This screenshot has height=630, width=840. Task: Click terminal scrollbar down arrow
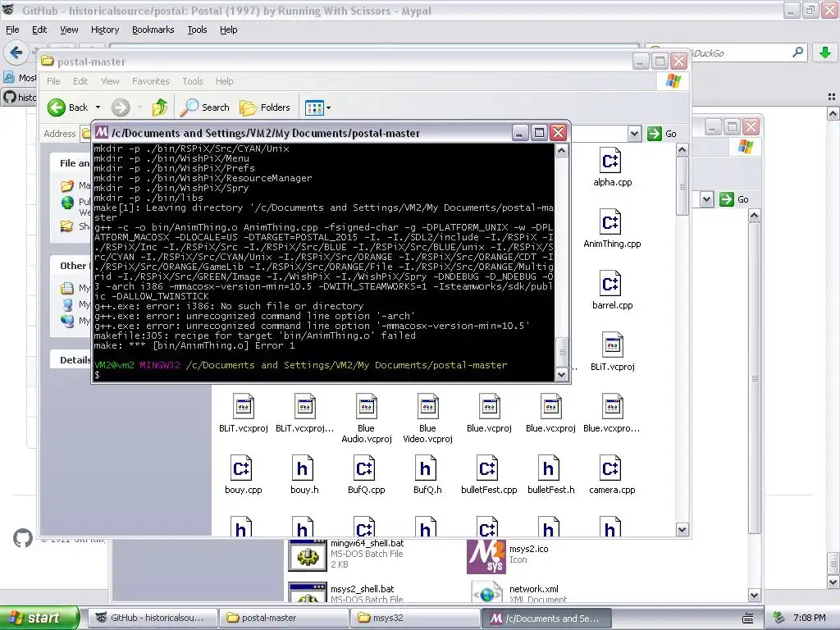(561, 374)
